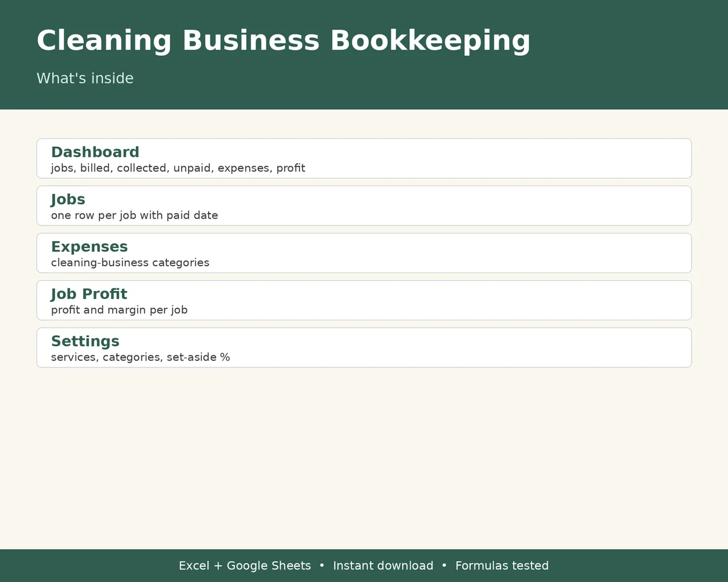Image resolution: width=728 pixels, height=582 pixels.
Task: Select the Expenses heading
Action: 89,247
